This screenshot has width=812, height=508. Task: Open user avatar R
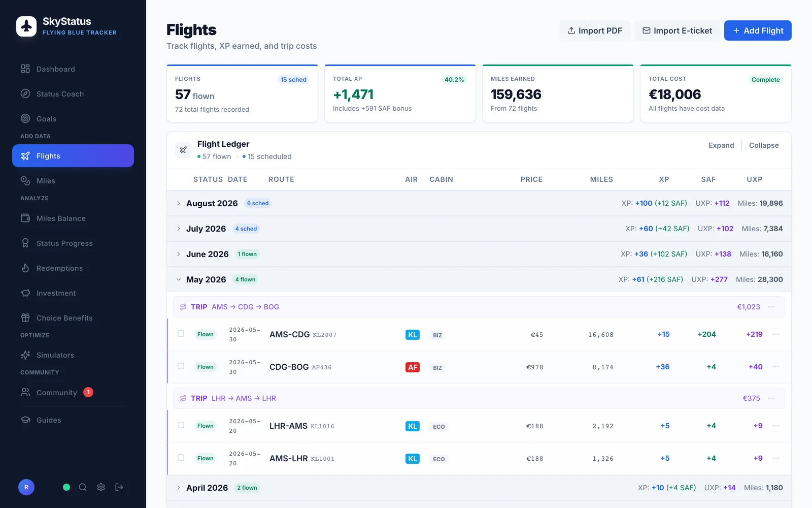pos(26,487)
